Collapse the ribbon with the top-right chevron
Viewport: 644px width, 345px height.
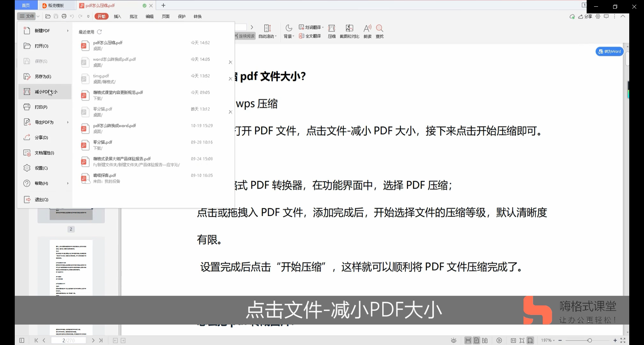[623, 16]
